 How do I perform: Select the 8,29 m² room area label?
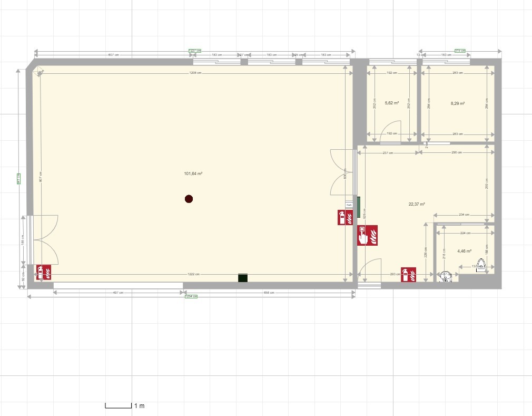point(457,104)
